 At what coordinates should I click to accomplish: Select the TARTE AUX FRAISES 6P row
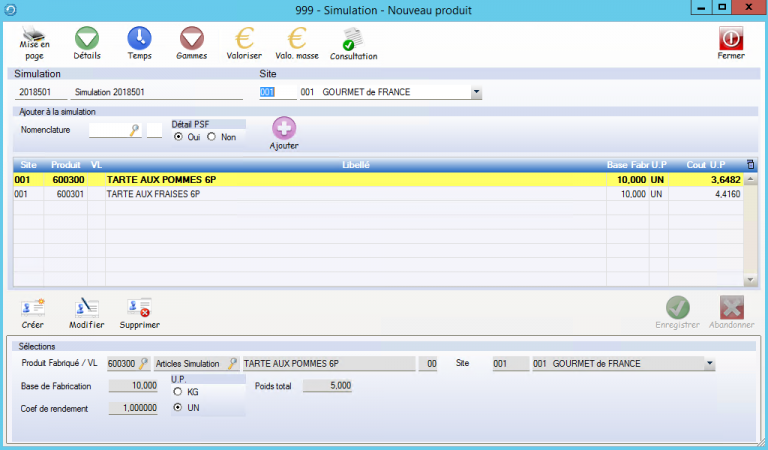coord(300,195)
